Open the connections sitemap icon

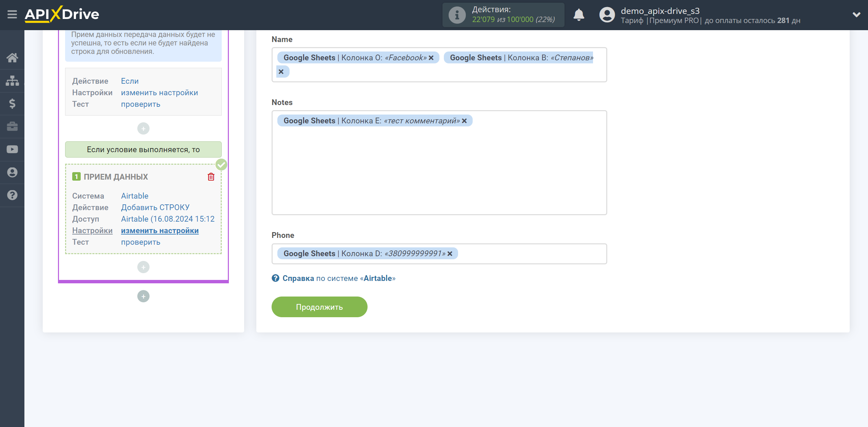pyautogui.click(x=12, y=81)
